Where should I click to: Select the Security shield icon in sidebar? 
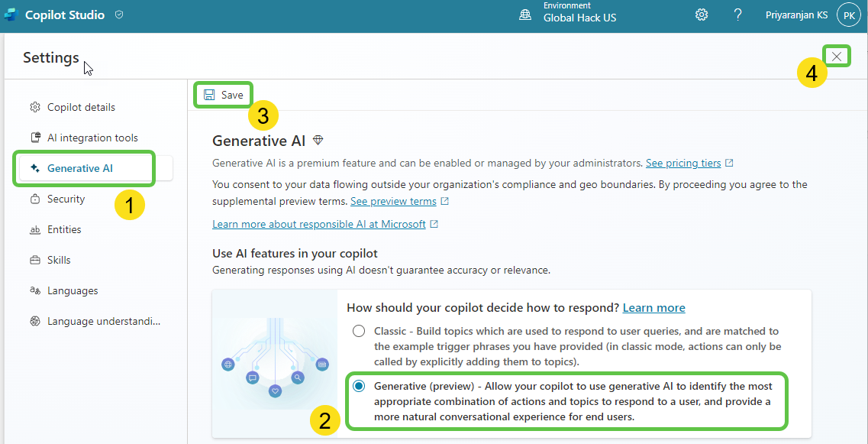coord(34,198)
